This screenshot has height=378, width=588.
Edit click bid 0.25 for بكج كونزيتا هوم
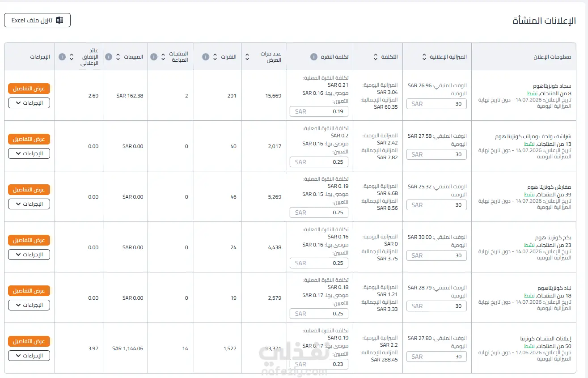pyautogui.click(x=319, y=263)
